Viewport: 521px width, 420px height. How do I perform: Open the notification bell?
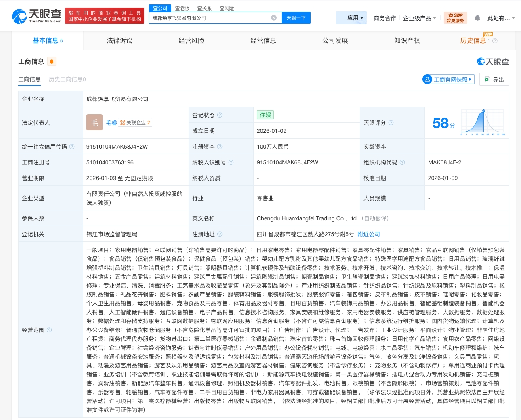pyautogui.click(x=477, y=18)
